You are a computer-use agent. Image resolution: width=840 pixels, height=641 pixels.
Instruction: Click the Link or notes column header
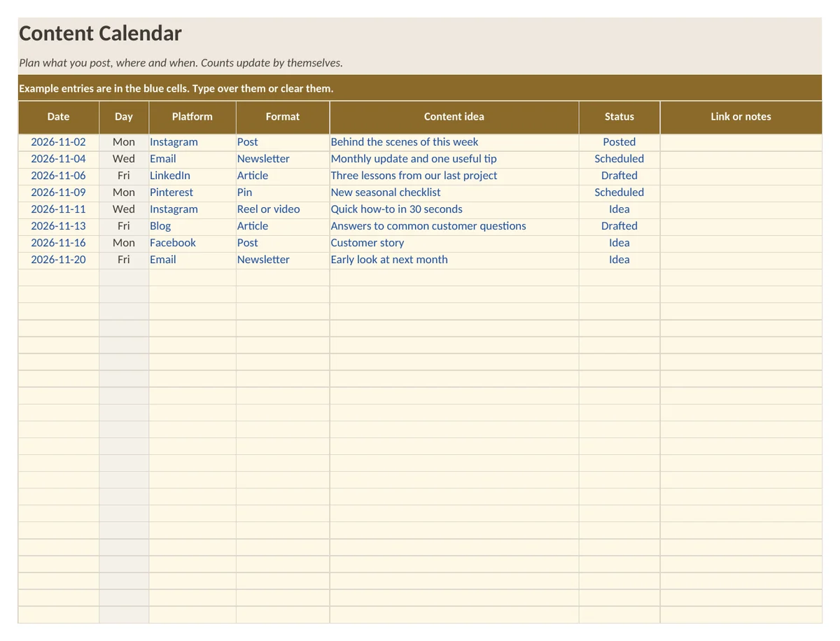click(x=741, y=117)
